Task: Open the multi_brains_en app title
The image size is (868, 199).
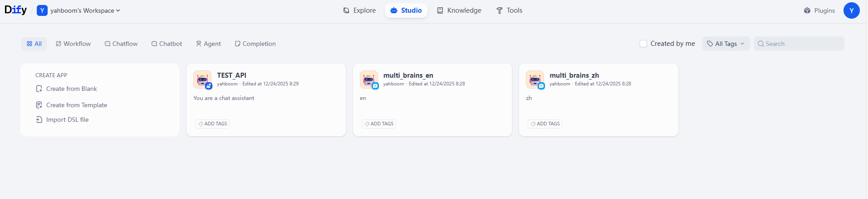Action: click(408, 75)
